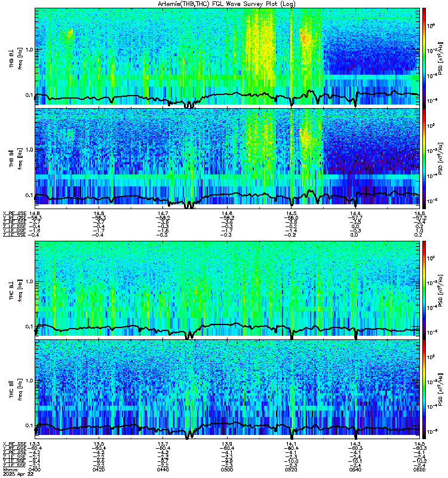Click the THC X_RE_GSE value '14.1'
The width and height of the screenshot is (448, 478).
(x=291, y=443)
